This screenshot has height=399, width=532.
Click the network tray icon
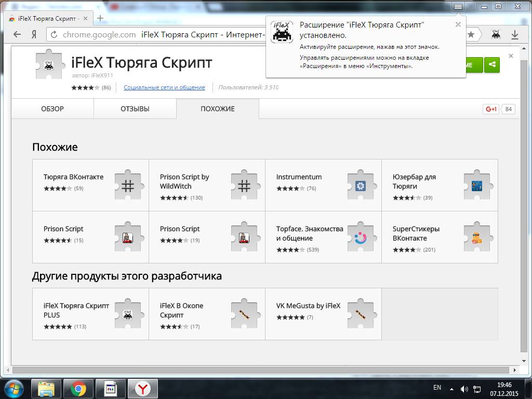coord(477,389)
